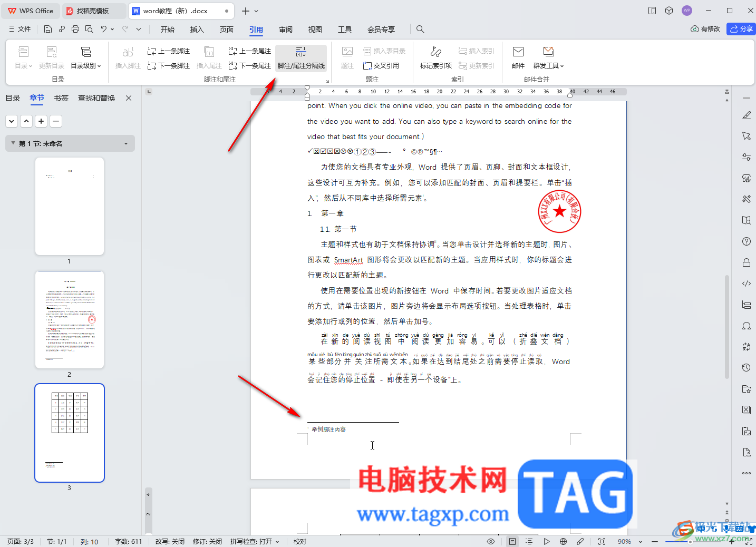Click the code brackets icon in right sidebar
This screenshot has height=547, width=756.
746,284
